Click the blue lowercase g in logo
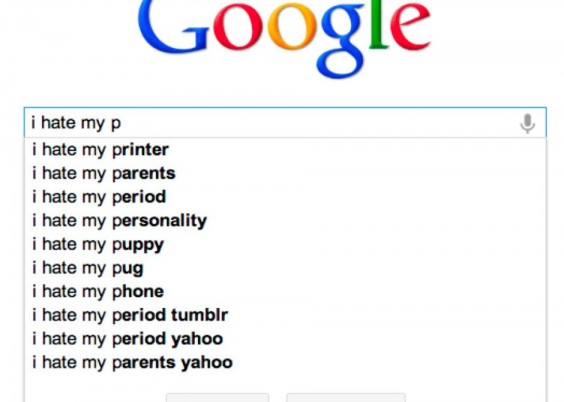The height and width of the screenshot is (402, 564). [342, 40]
